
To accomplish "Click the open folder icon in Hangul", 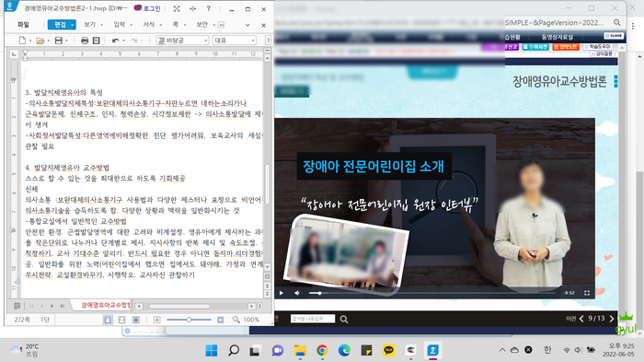I will 40,41.
